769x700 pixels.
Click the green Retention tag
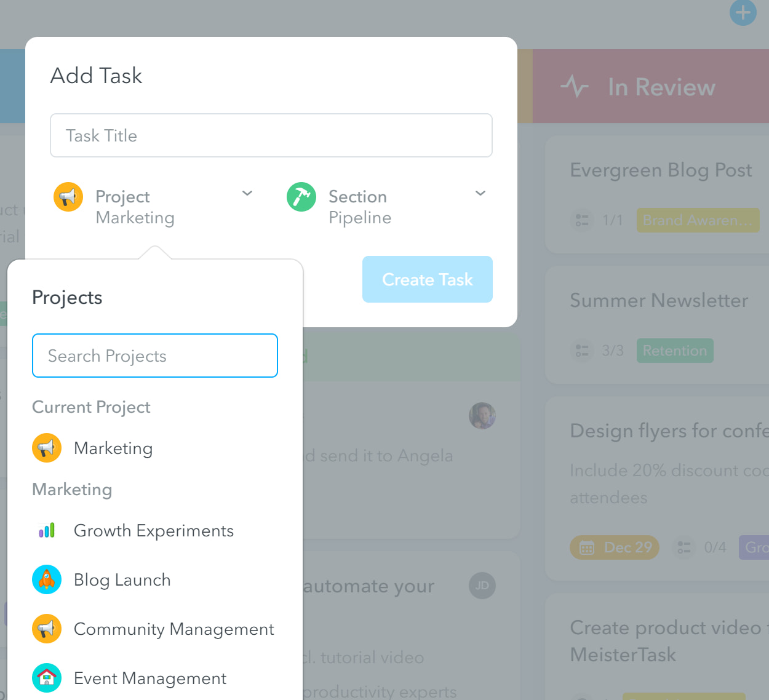675,351
